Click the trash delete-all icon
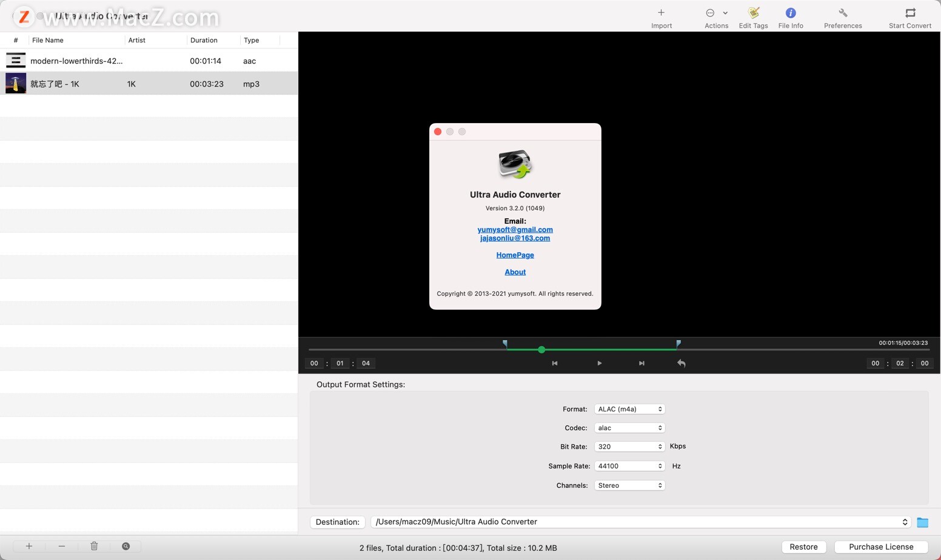The height and width of the screenshot is (560, 941). click(94, 546)
